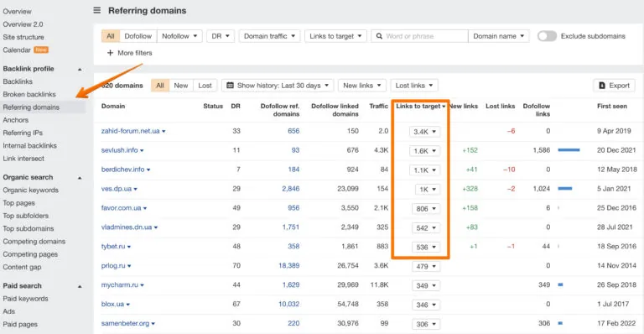Click the +328 new links value
Image resolution: width=644 pixels, height=334 pixels.
click(x=470, y=189)
